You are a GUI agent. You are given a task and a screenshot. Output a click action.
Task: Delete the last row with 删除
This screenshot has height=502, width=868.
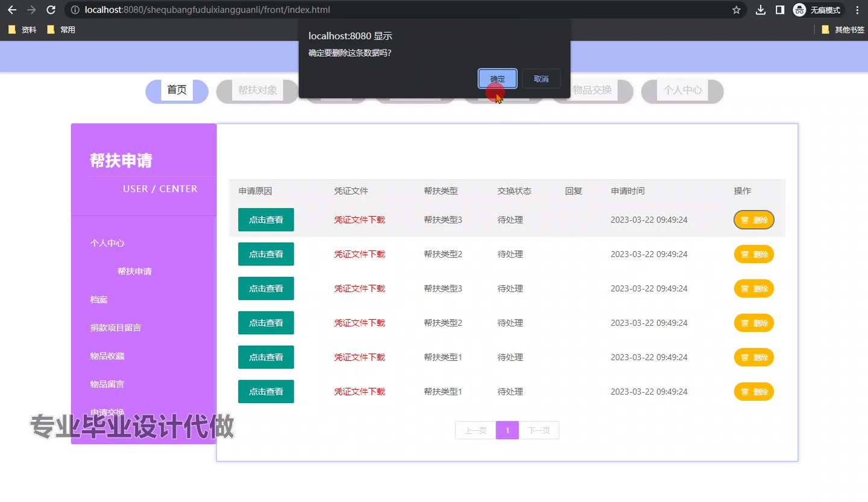pos(753,392)
